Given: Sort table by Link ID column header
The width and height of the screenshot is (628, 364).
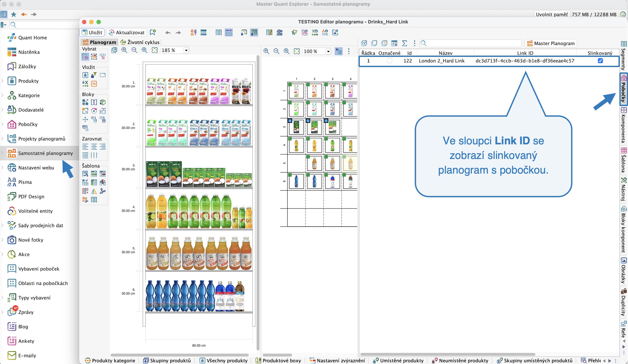Looking at the screenshot, I should (x=525, y=53).
